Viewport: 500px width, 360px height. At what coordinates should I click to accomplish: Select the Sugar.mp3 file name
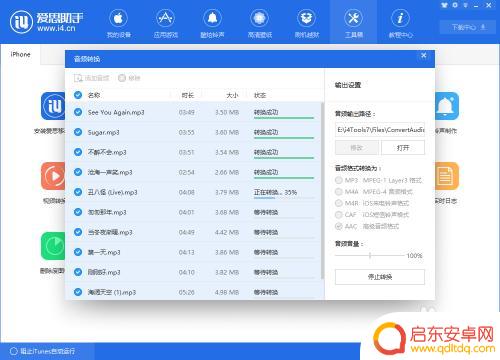103,132
